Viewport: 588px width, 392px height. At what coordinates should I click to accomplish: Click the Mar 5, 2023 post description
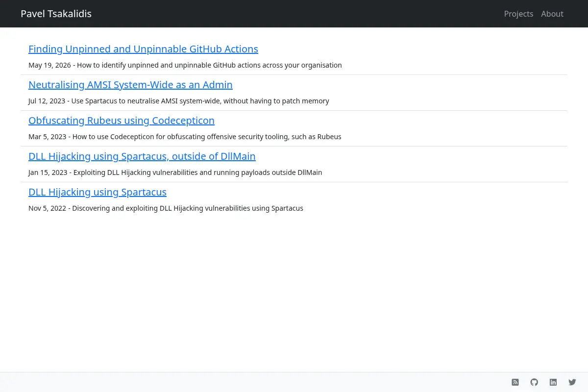(x=185, y=137)
